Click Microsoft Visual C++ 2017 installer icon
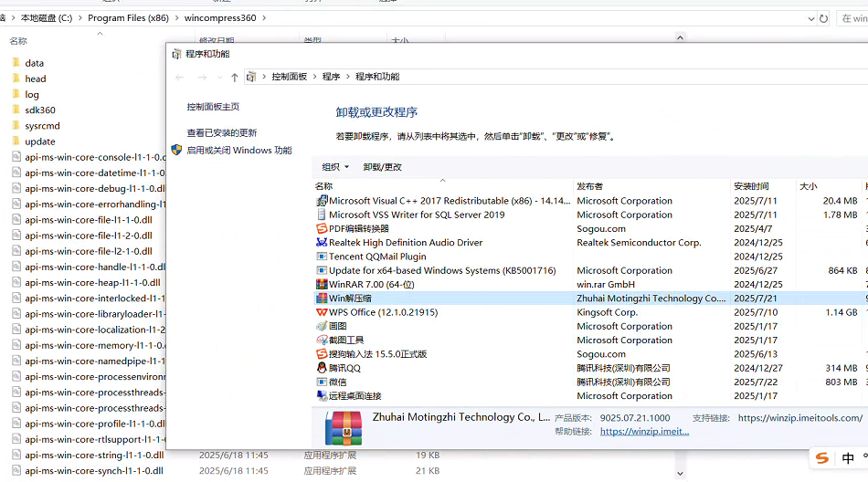868x482 pixels. (x=322, y=201)
